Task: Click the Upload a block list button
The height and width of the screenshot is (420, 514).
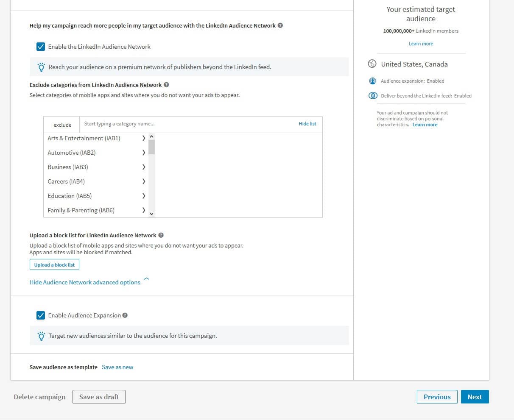Action: tap(54, 264)
